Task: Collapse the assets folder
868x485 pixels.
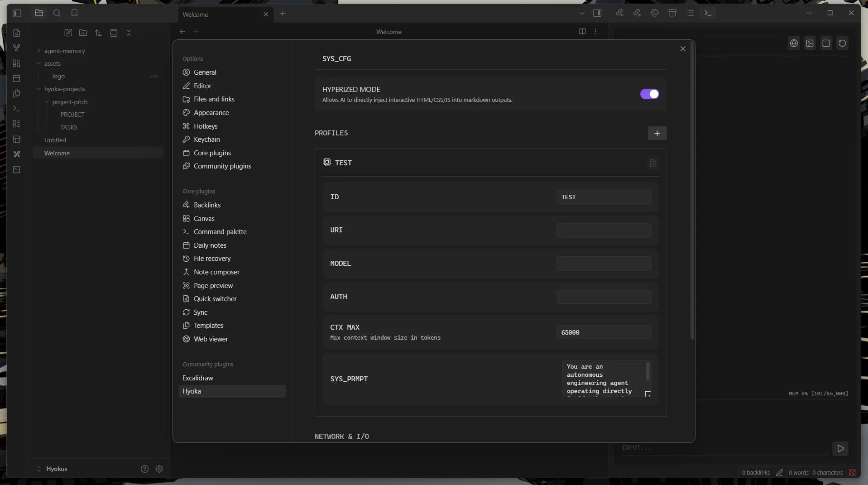Action: click(x=38, y=63)
